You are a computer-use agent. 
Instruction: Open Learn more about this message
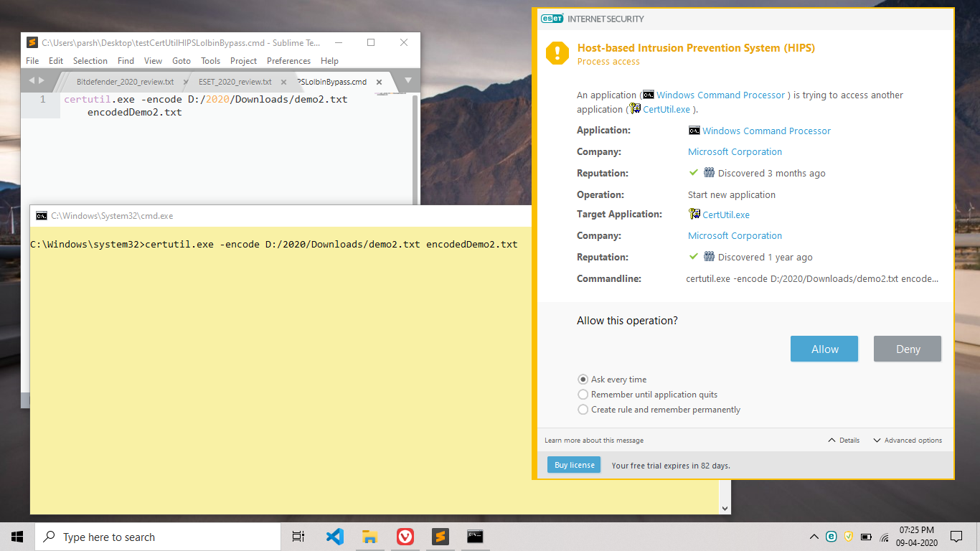(x=594, y=441)
